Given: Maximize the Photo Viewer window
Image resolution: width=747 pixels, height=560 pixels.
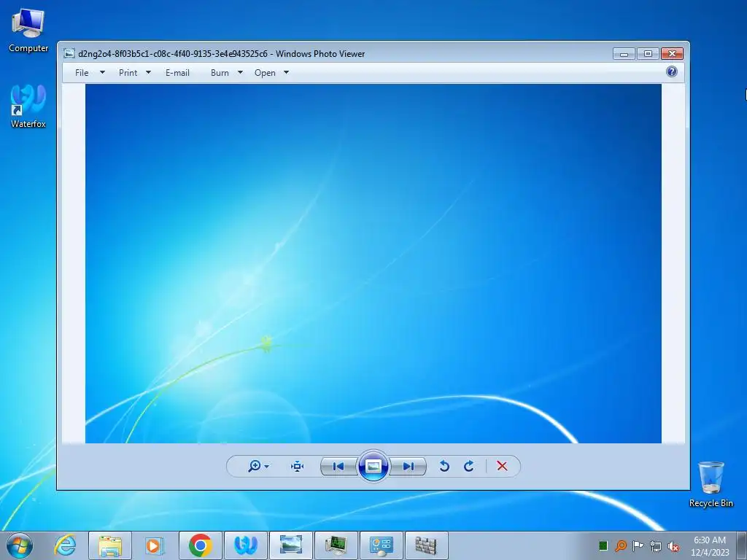Looking at the screenshot, I should [x=648, y=54].
